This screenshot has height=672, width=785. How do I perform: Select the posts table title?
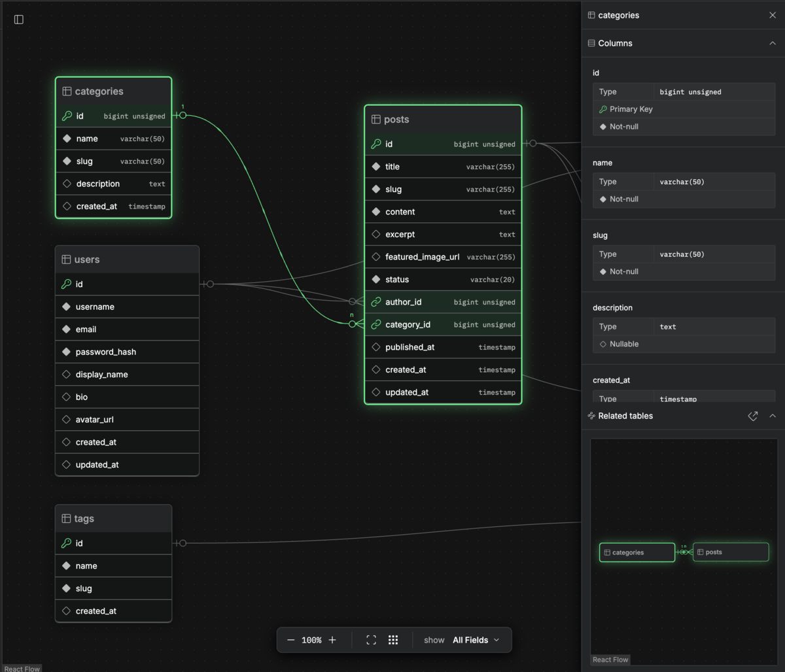click(x=396, y=120)
